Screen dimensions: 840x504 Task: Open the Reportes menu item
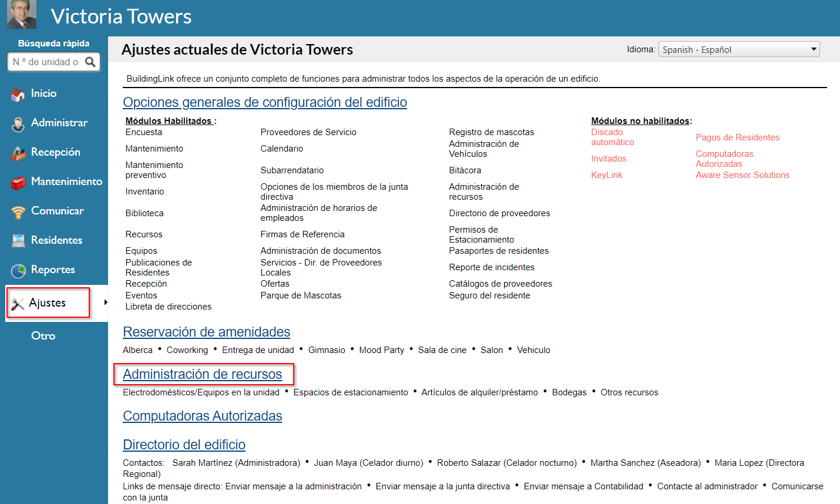click(x=53, y=270)
